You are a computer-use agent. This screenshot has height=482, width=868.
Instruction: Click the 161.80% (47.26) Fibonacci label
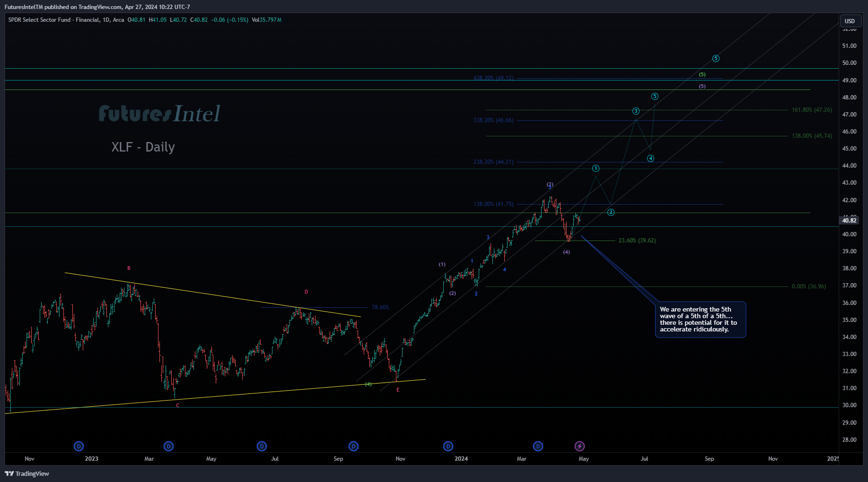(x=812, y=110)
